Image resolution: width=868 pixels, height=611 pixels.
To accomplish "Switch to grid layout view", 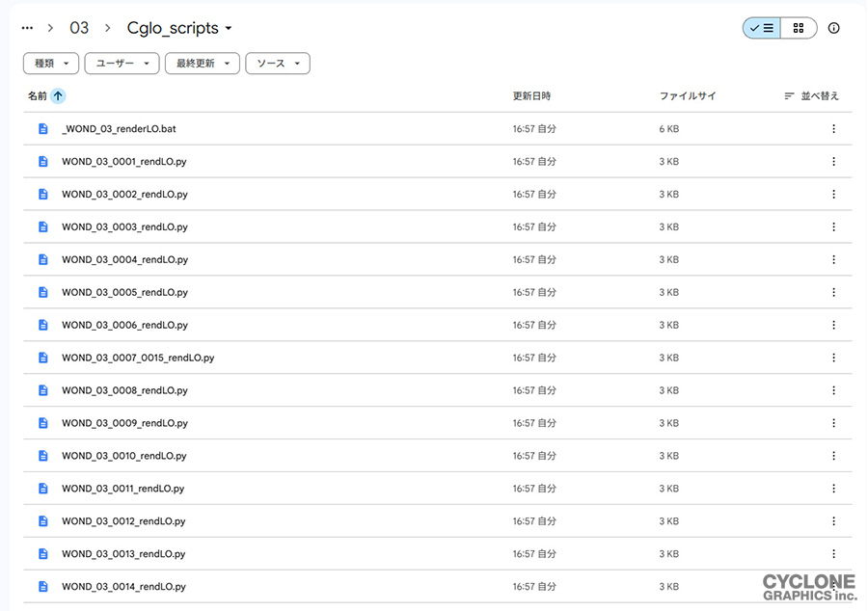I will [799, 28].
